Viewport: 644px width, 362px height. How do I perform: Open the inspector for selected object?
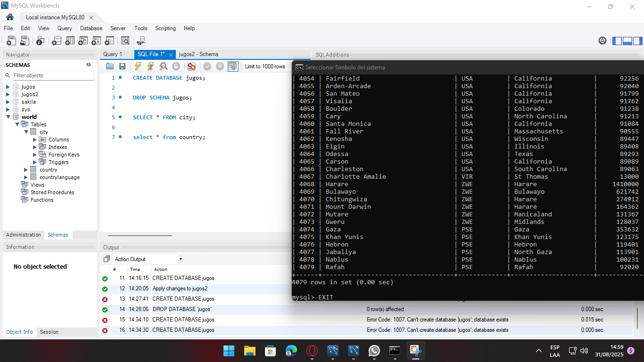[x=41, y=41]
